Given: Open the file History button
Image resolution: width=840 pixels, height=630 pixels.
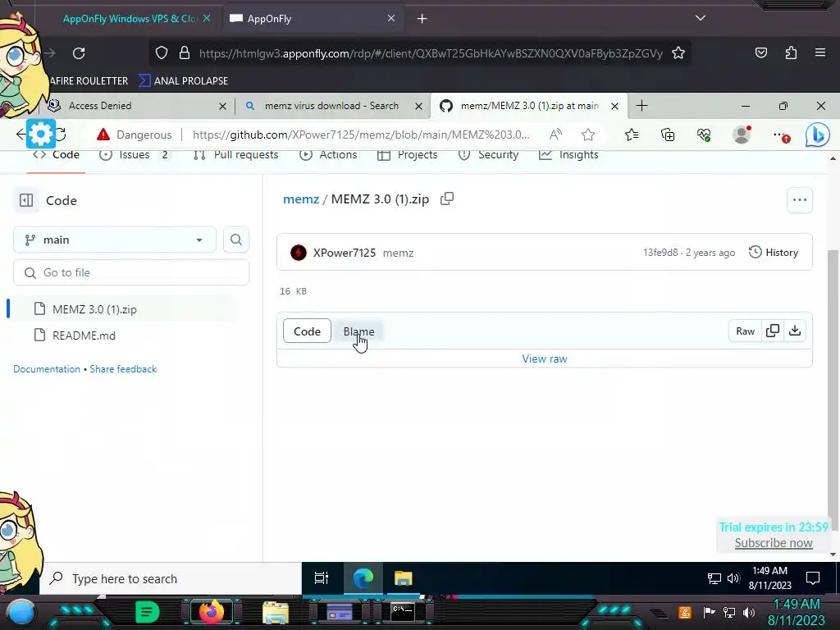Looking at the screenshot, I should 774,253.
